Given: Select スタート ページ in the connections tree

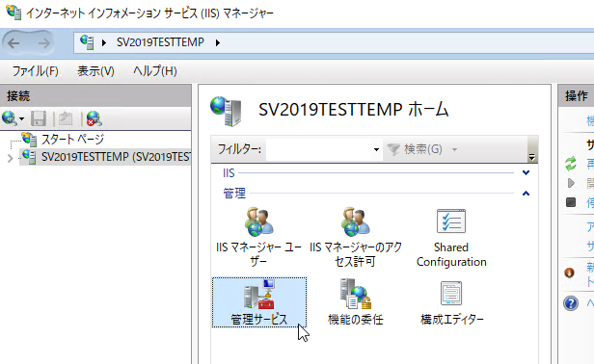Looking at the screenshot, I should click(x=72, y=140).
